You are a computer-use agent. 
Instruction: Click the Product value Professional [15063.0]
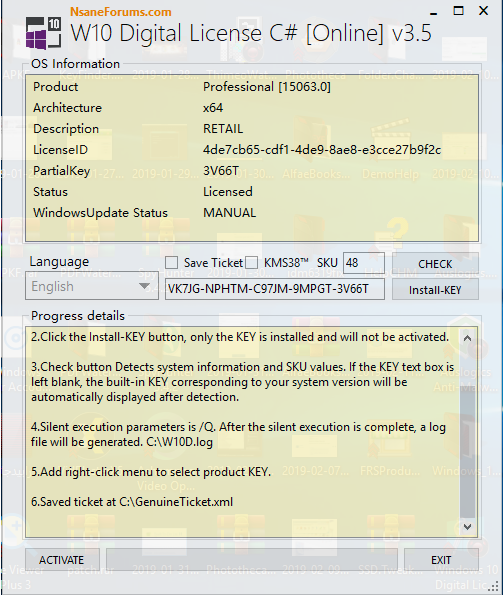(x=267, y=87)
